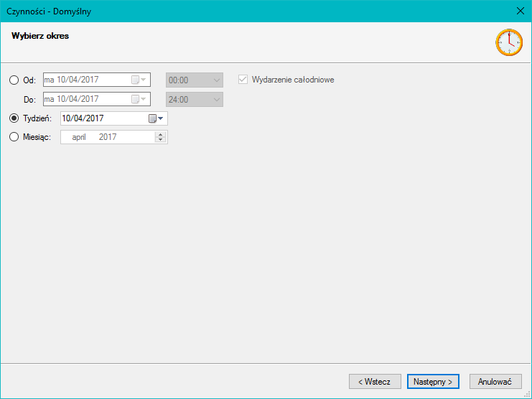Select the Tydzień radio button
This screenshot has width=532, height=399.
pos(14,118)
